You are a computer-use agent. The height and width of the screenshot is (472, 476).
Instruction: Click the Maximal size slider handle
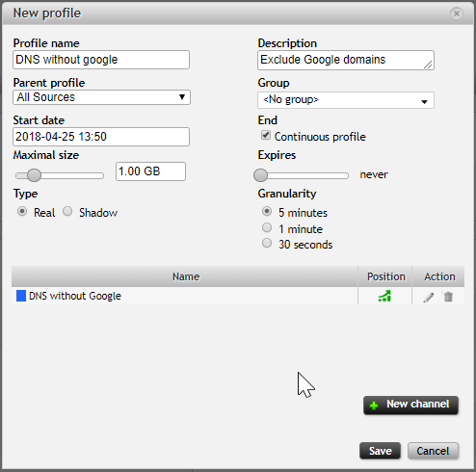click(x=34, y=175)
